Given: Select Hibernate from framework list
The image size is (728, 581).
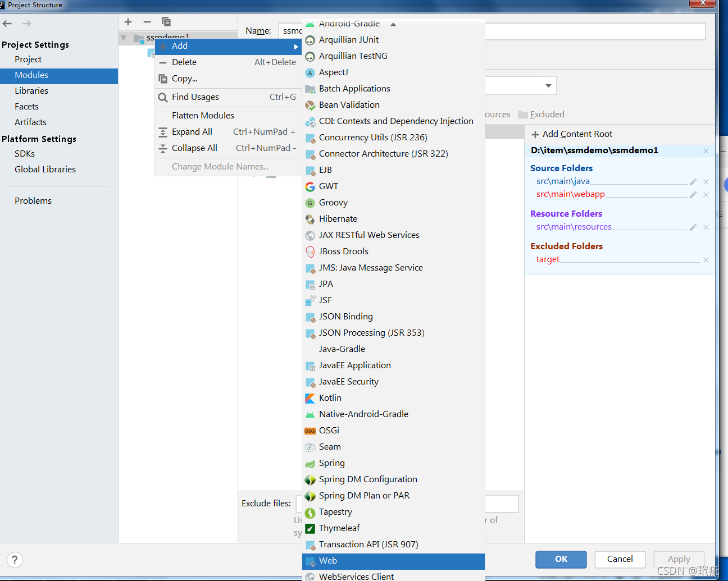Looking at the screenshot, I should [393, 219].
